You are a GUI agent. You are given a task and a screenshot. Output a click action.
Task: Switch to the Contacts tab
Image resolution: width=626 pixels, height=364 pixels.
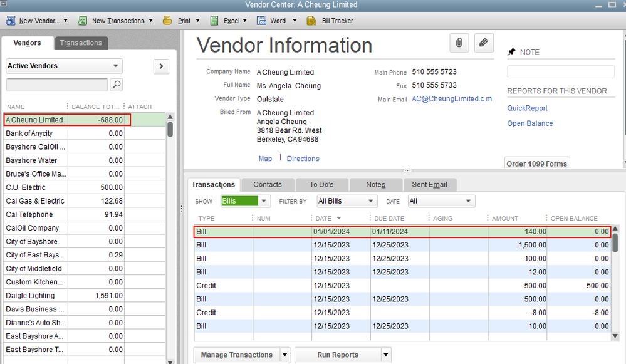268,184
